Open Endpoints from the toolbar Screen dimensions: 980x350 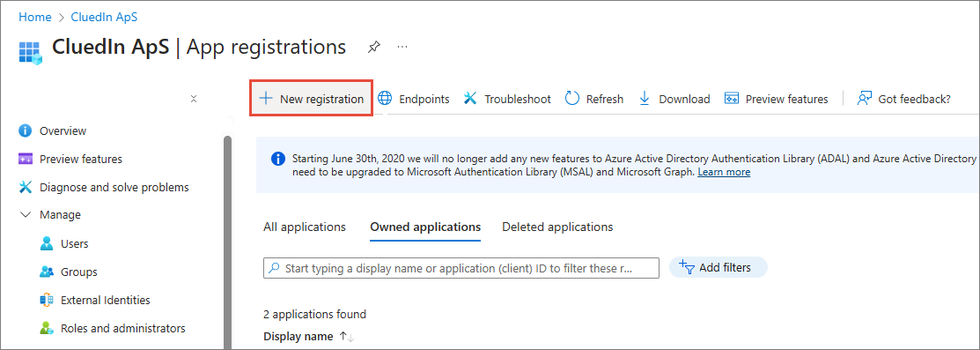pyautogui.click(x=414, y=99)
